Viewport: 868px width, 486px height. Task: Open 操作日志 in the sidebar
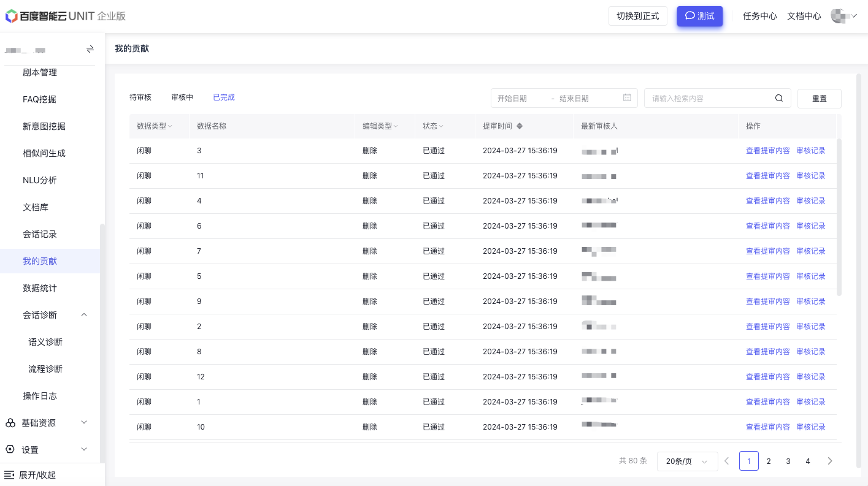[40, 396]
